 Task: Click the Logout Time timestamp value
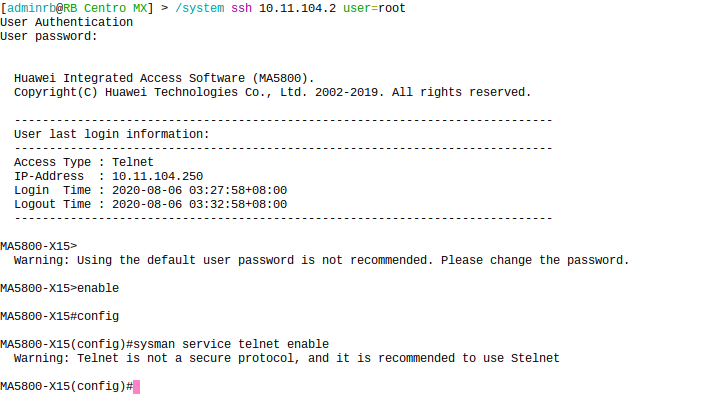pos(200,204)
